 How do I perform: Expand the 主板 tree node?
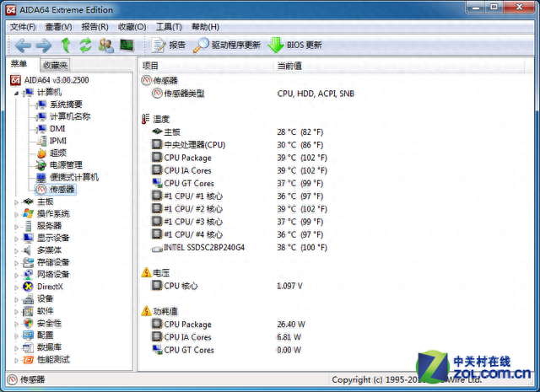tap(16, 201)
